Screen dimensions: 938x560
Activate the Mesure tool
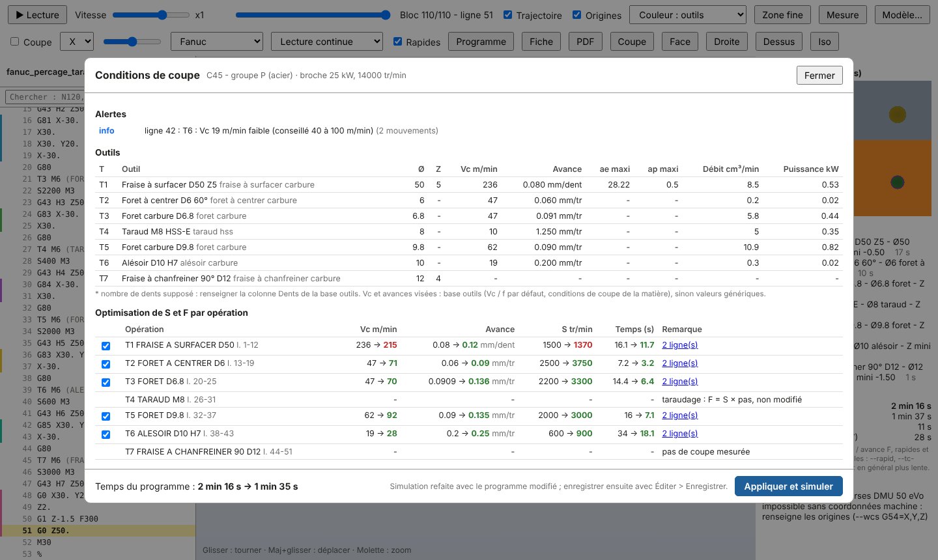[x=842, y=15]
